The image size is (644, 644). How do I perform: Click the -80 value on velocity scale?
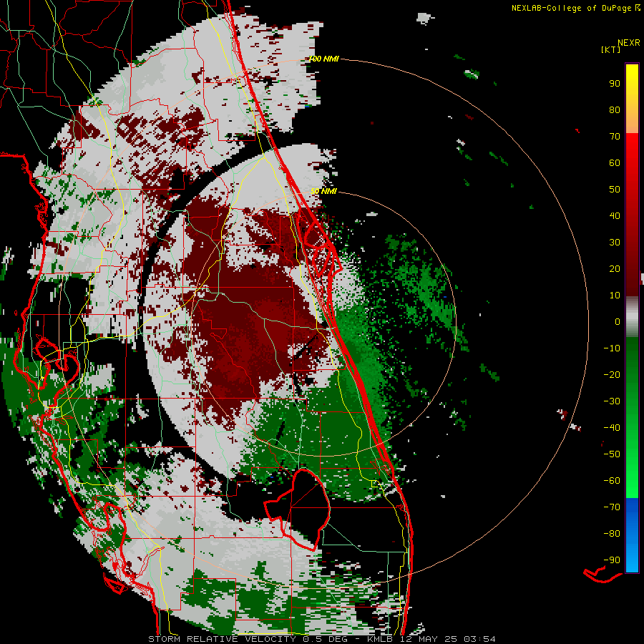pos(612,534)
